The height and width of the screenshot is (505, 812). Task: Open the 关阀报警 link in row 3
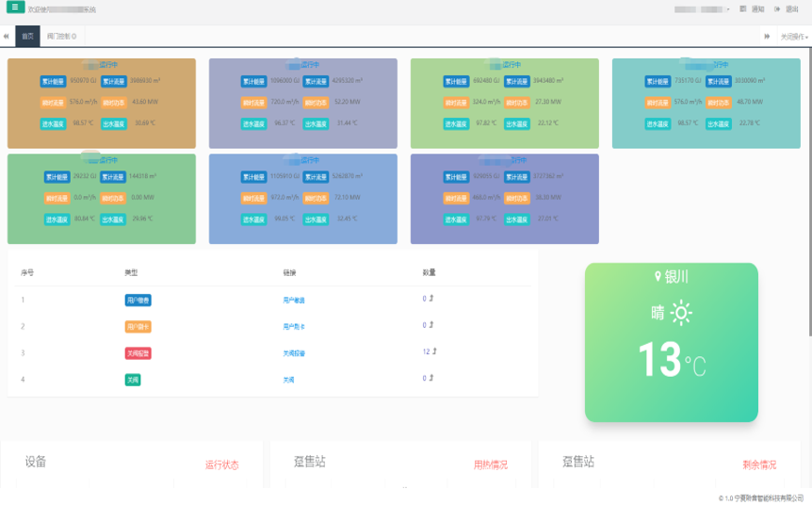pyautogui.click(x=294, y=353)
